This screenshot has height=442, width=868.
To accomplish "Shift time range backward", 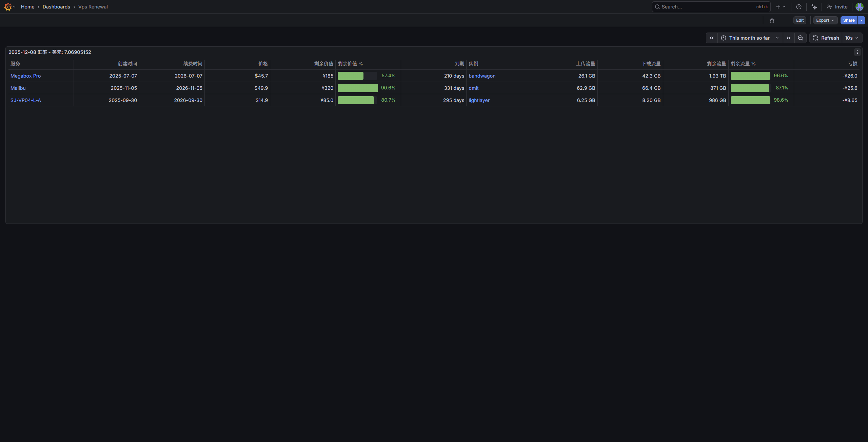I will [712, 38].
